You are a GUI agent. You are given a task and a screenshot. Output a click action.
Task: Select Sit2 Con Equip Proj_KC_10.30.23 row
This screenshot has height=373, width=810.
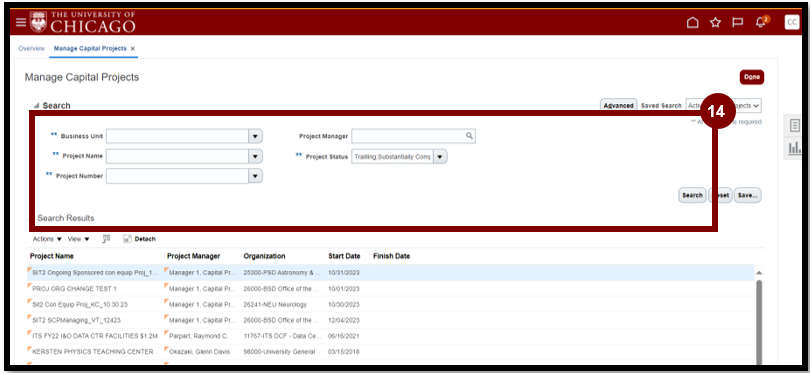coord(390,304)
